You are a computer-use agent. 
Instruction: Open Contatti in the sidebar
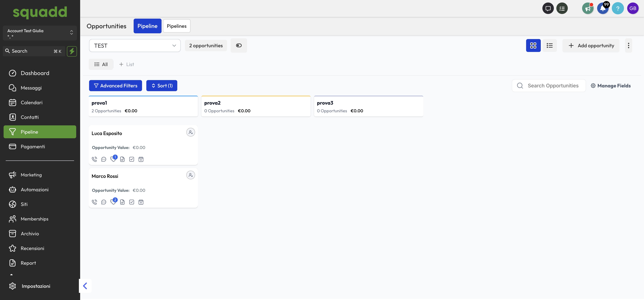click(30, 117)
